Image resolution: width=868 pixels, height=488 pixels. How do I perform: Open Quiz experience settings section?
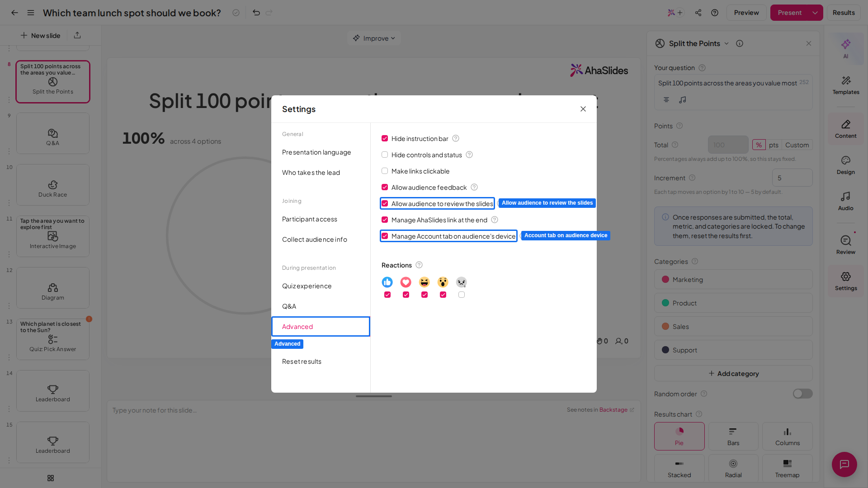pyautogui.click(x=307, y=286)
